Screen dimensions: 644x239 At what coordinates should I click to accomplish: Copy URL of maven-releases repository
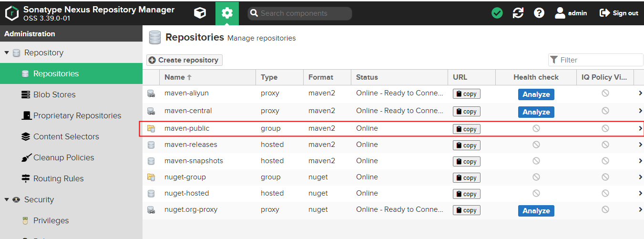pyautogui.click(x=466, y=145)
